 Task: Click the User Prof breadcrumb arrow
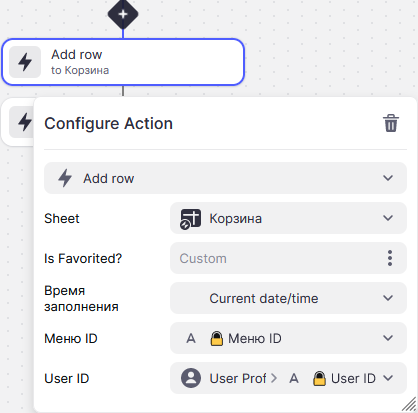(274, 378)
